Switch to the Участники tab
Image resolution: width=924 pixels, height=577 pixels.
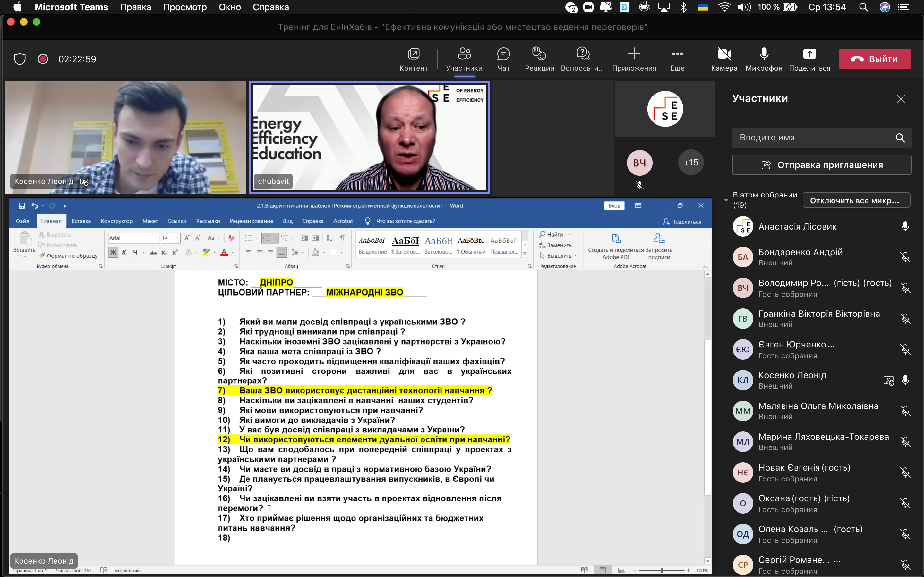pyautogui.click(x=464, y=59)
